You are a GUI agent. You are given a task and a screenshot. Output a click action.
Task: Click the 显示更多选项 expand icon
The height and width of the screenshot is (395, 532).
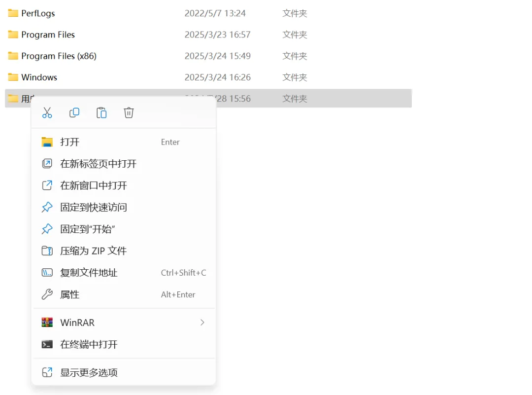(47, 372)
